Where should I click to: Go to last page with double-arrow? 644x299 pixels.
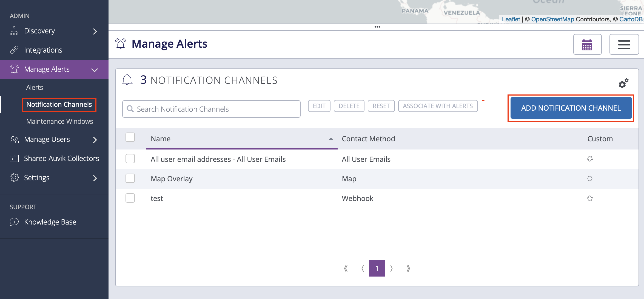[408, 268]
